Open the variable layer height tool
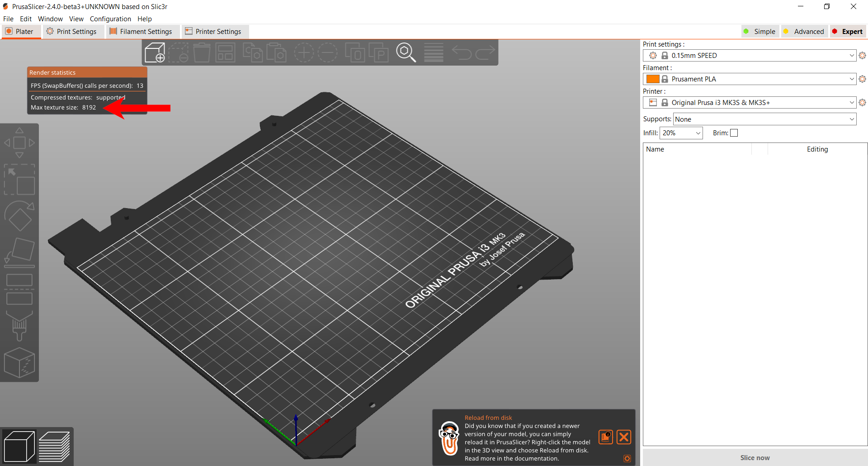Screen dimensions: 868x466 433,52
